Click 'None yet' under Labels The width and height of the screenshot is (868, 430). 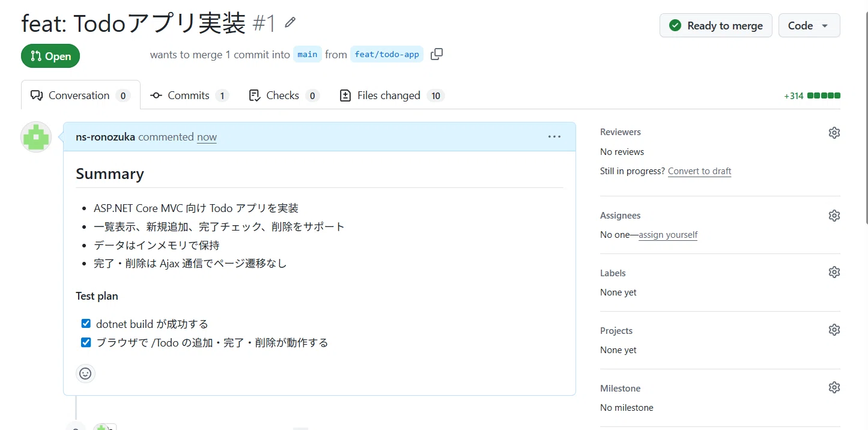tap(618, 292)
